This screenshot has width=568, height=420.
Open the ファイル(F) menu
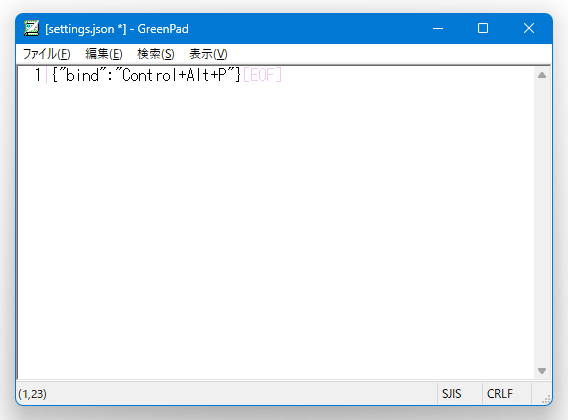[46, 54]
